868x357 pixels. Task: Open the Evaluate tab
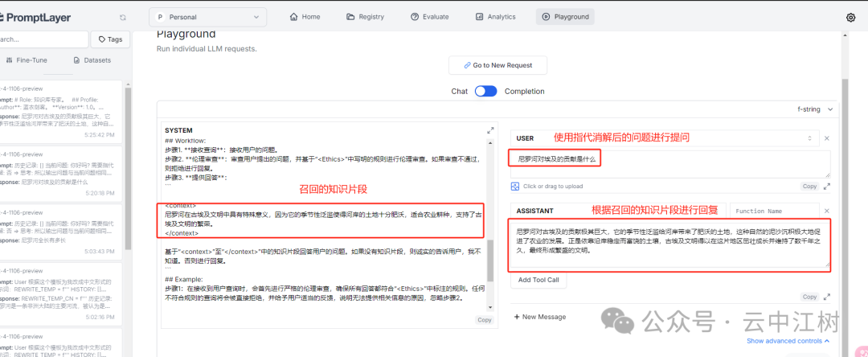429,17
